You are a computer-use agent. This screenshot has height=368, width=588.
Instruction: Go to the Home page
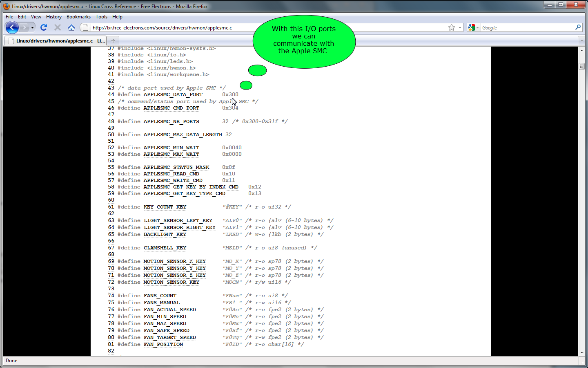pos(71,27)
